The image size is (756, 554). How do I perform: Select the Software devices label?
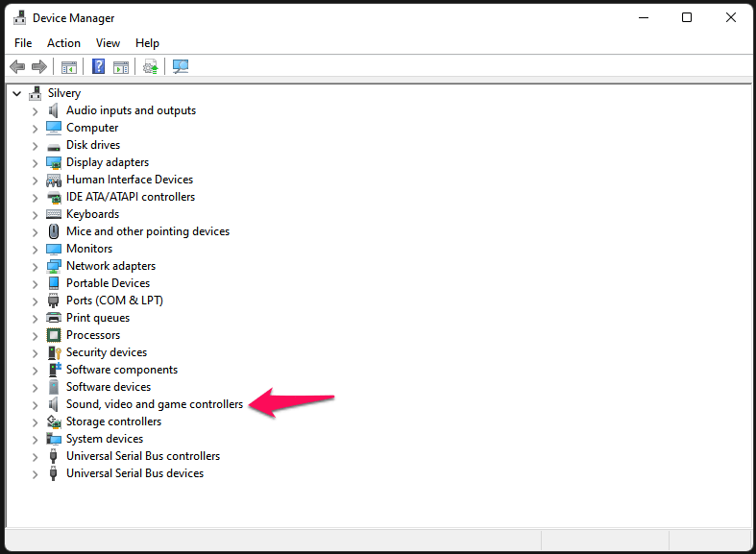click(109, 387)
